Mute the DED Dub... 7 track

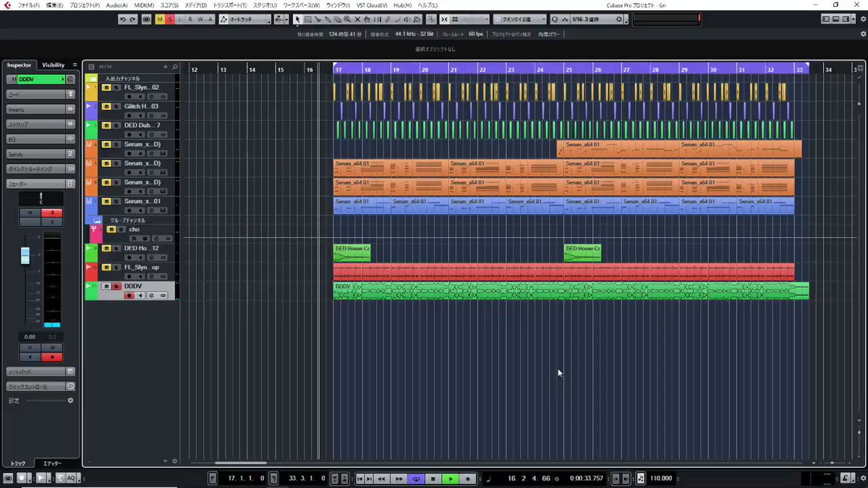pos(106,125)
